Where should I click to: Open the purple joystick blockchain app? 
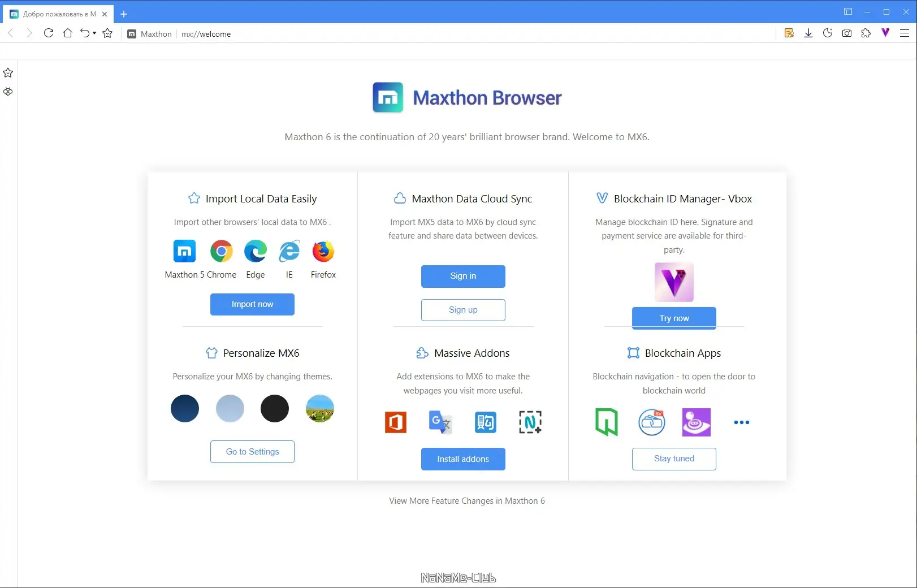coord(697,422)
